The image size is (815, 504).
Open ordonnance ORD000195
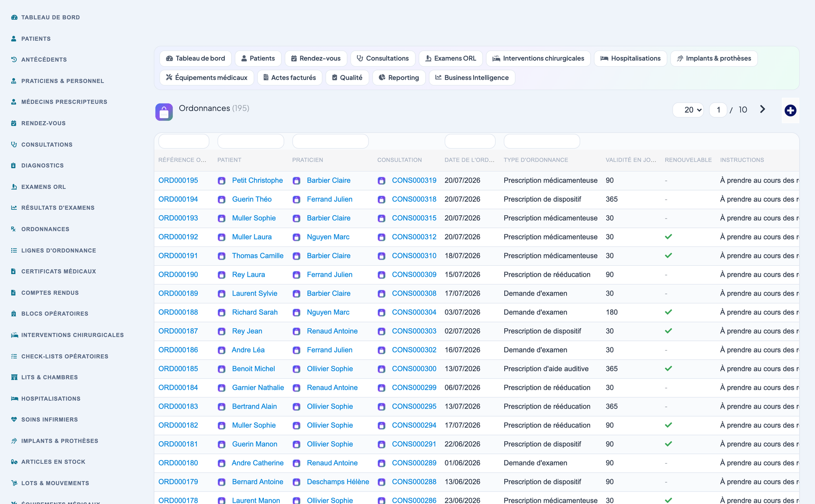(x=178, y=180)
